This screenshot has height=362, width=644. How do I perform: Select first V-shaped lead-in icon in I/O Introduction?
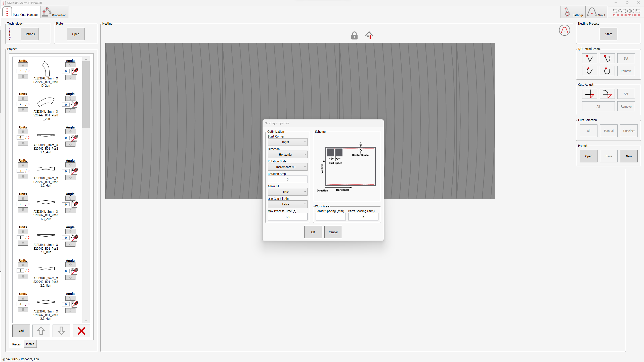pos(589,58)
